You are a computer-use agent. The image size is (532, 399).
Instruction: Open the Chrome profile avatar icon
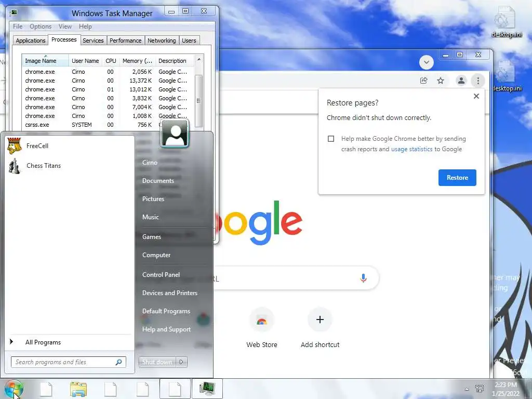point(461,81)
